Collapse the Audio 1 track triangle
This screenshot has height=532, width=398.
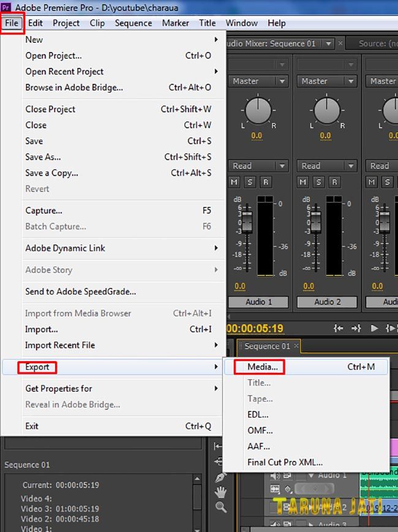(x=311, y=476)
